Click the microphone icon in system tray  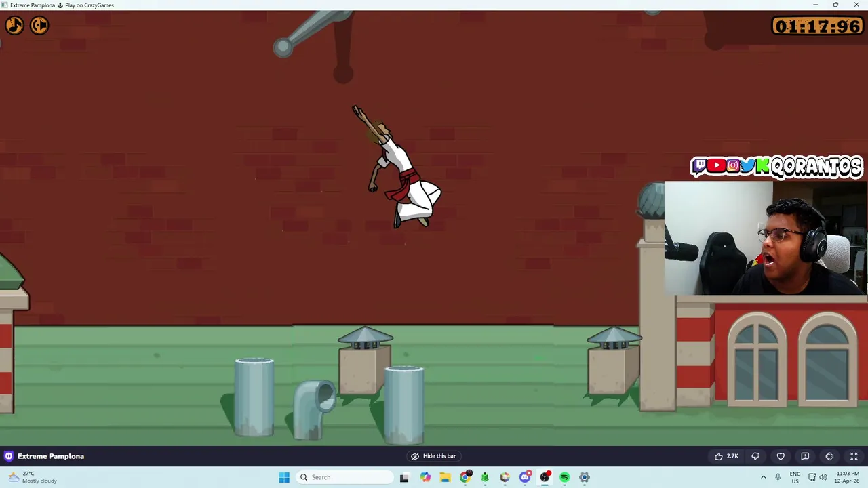pyautogui.click(x=778, y=477)
